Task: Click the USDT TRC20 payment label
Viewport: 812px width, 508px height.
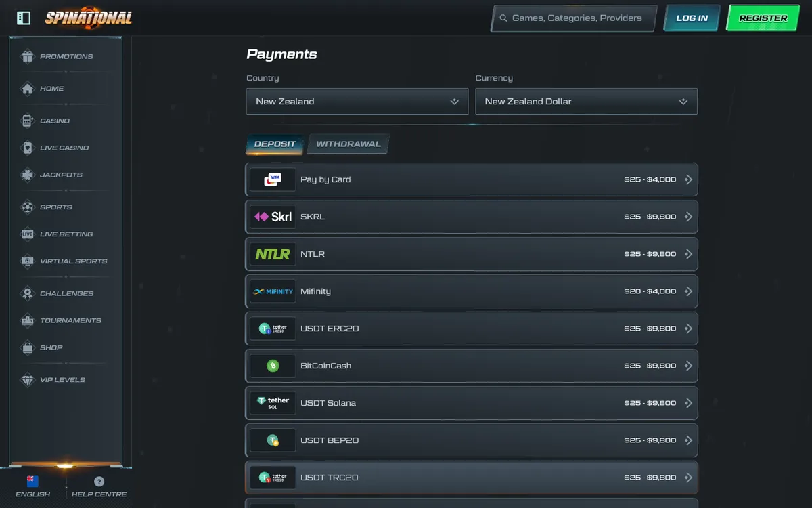Action: tap(330, 478)
